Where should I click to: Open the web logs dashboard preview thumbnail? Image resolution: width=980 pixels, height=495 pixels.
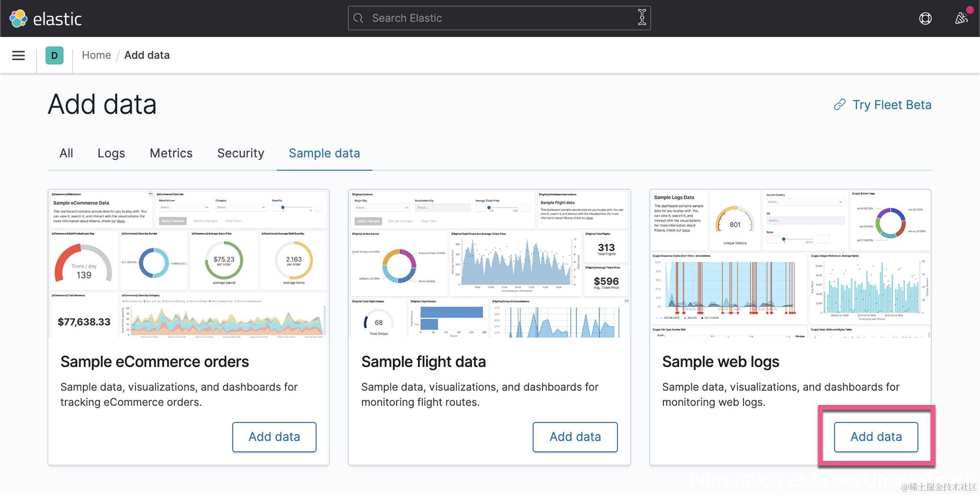coord(790,264)
